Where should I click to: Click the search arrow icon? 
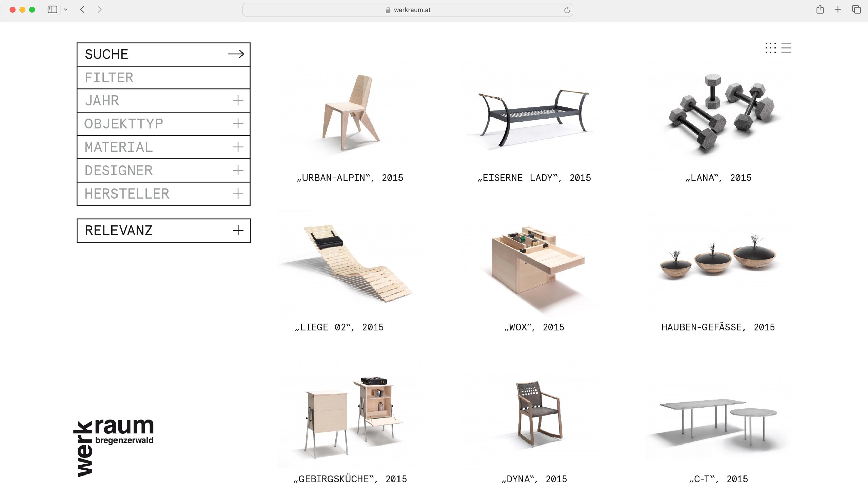pos(236,54)
